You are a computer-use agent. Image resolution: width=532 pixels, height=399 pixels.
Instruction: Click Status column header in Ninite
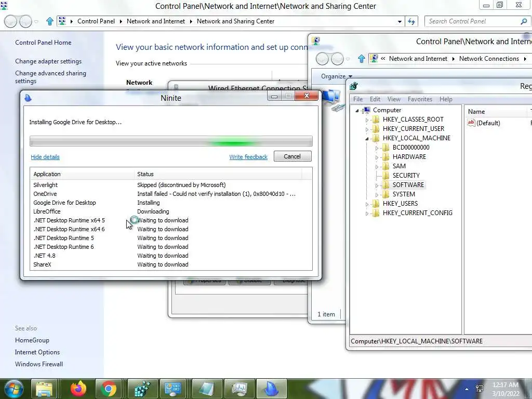coord(218,174)
